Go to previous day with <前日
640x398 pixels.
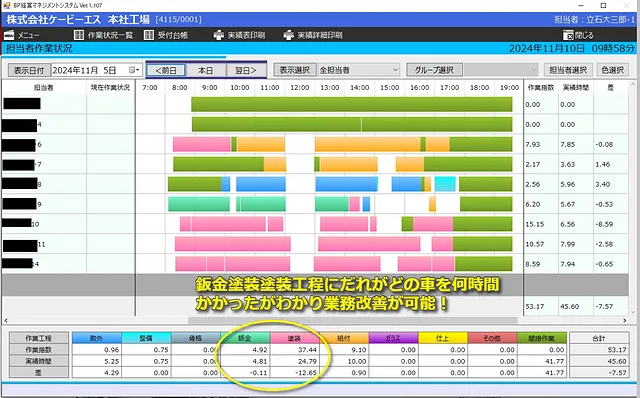(x=166, y=70)
